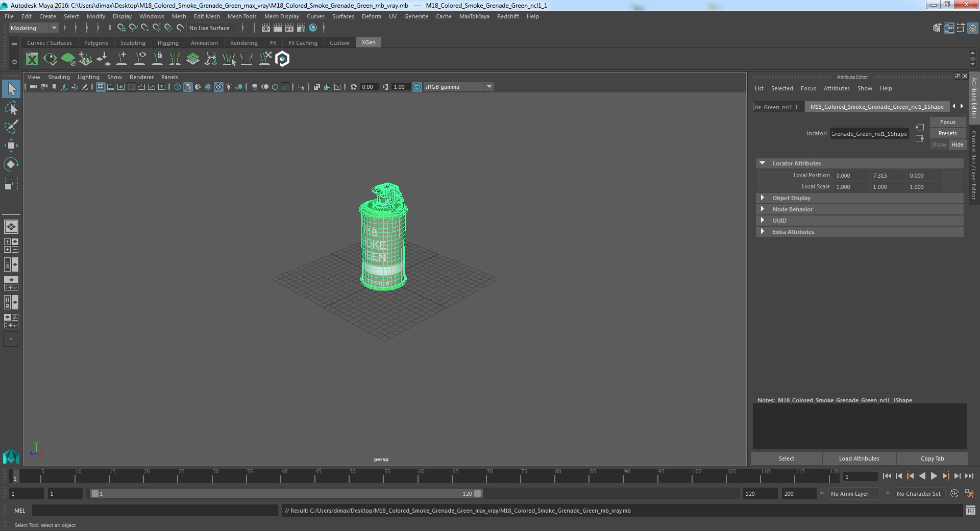Click the Focus button in Attribute Editor

tap(947, 122)
